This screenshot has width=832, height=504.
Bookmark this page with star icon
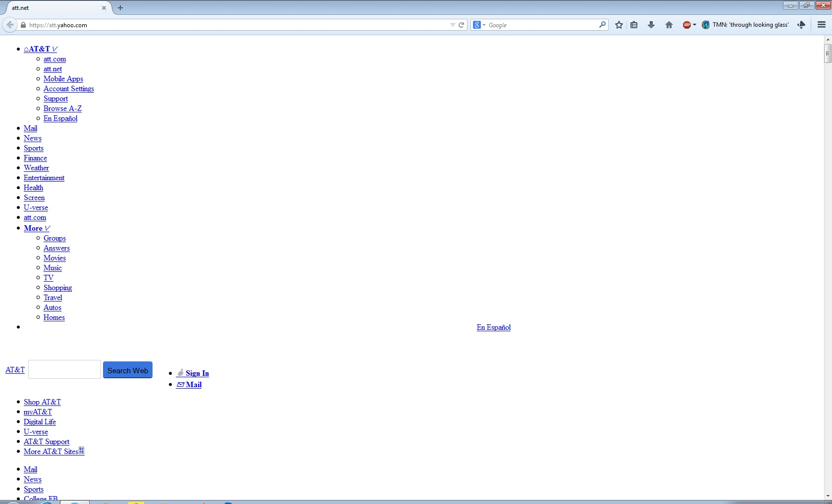point(619,25)
